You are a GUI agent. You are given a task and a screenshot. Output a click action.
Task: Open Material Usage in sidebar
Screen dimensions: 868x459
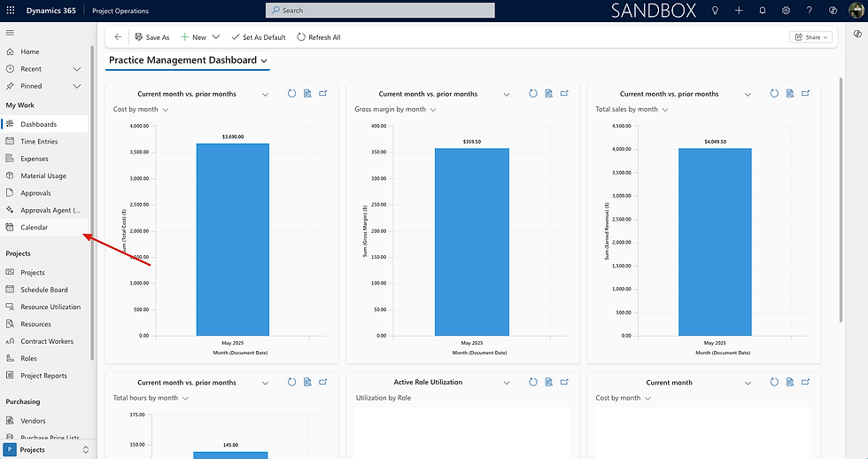[44, 175]
